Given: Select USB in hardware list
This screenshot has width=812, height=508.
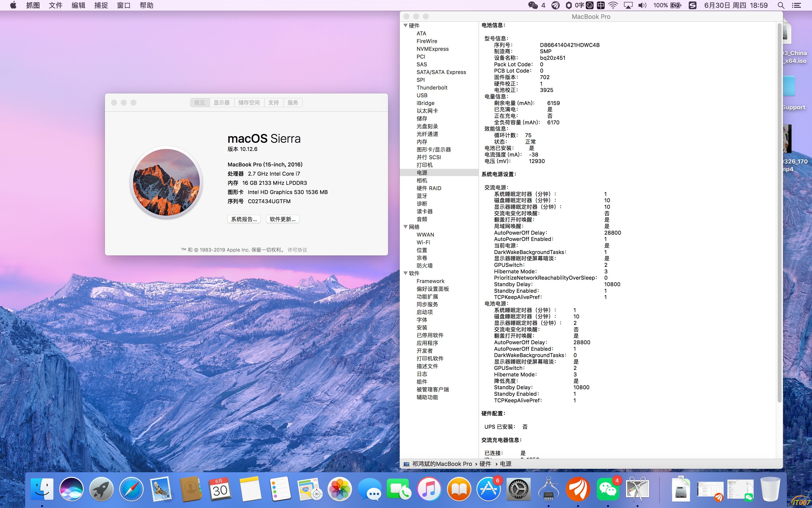Looking at the screenshot, I should (x=422, y=95).
